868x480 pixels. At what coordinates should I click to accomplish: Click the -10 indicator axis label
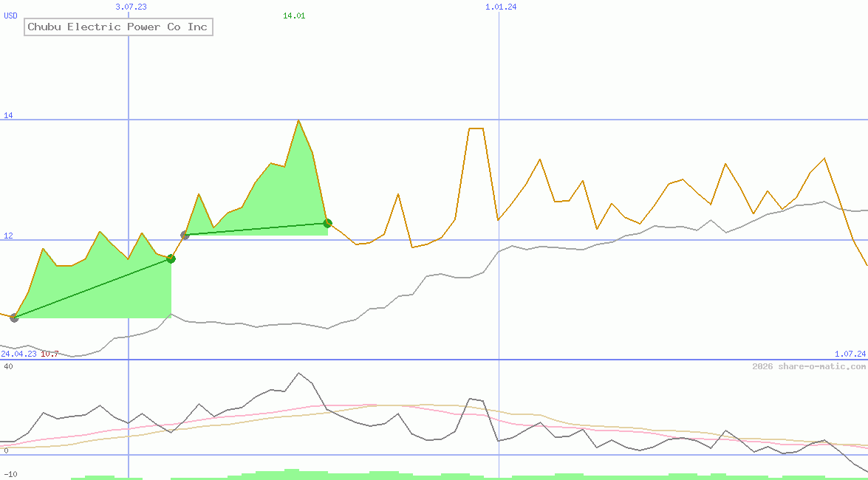tap(10, 474)
